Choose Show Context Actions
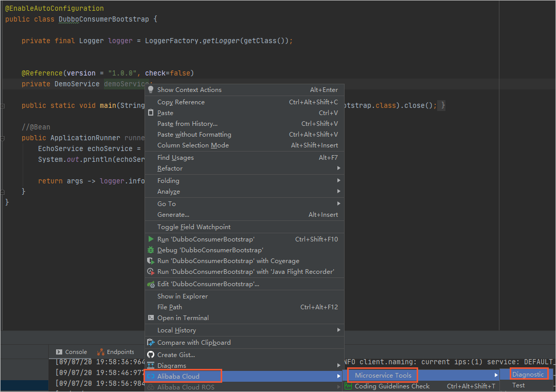Screen dimensions: 556x392 coord(244,89)
